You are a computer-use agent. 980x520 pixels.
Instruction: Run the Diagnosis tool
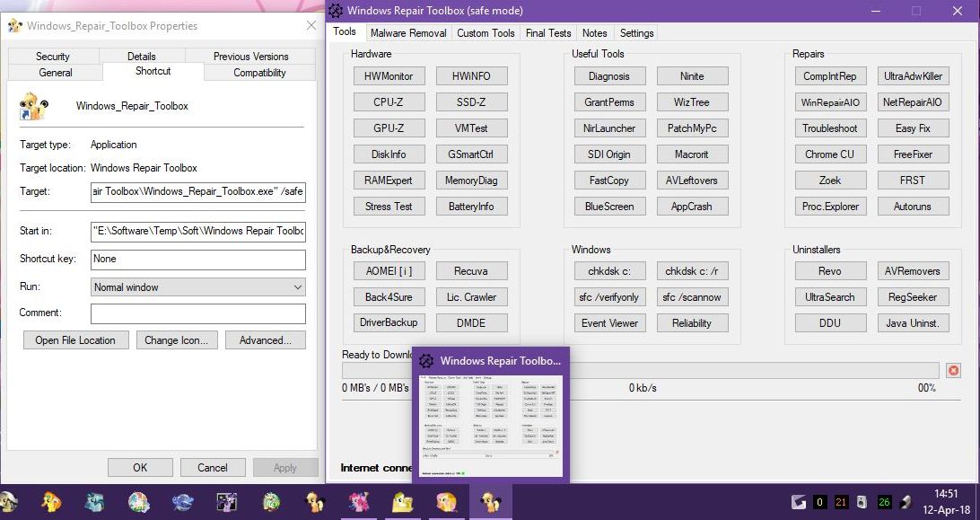[609, 76]
